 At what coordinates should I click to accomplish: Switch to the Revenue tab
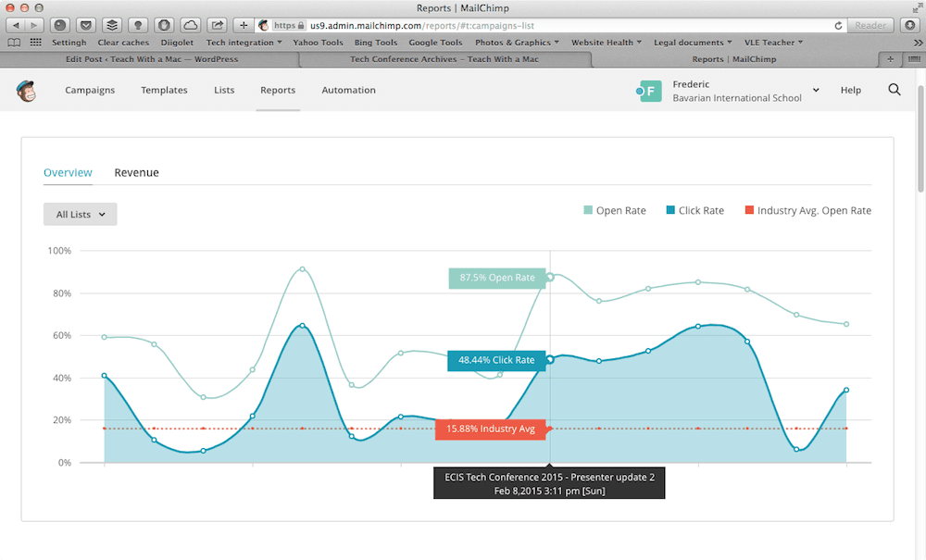[136, 172]
